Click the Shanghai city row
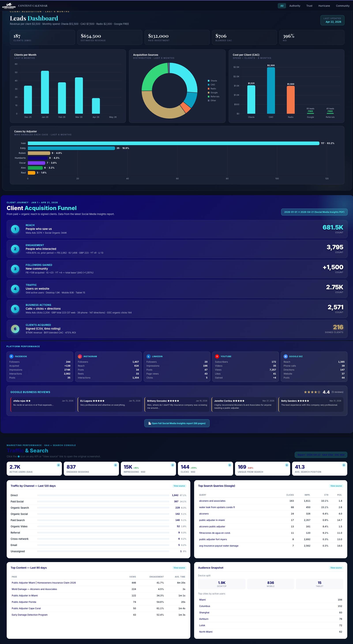Image resolution: width=353 pixels, height=644 pixels. 271,612
